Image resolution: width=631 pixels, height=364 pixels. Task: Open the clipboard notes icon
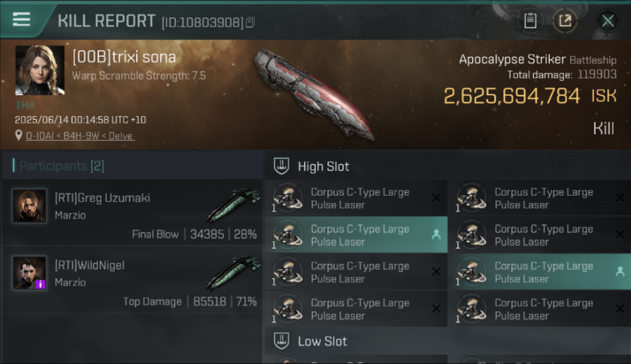[530, 21]
